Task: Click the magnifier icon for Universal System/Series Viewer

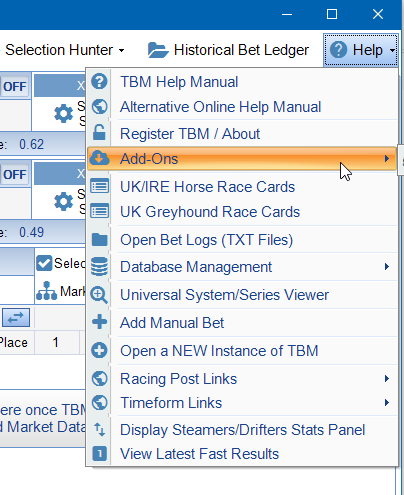Action: tap(99, 295)
